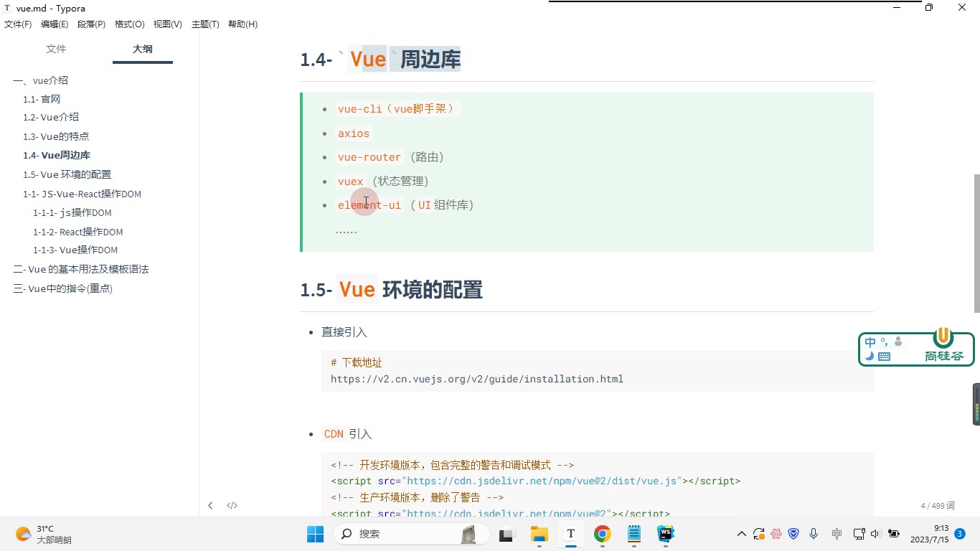The image size is (980, 551).
Task: Go to outline 二- Vue 的基本用法及模板语法
Action: [81, 269]
